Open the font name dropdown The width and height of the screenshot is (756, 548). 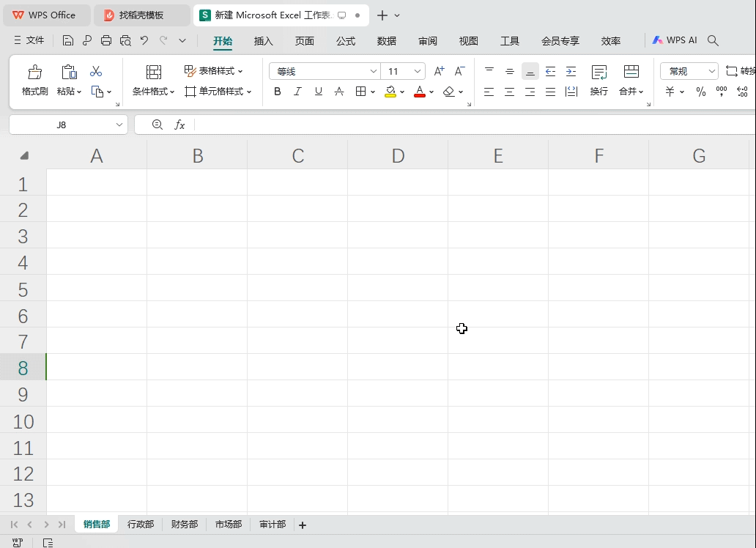373,71
